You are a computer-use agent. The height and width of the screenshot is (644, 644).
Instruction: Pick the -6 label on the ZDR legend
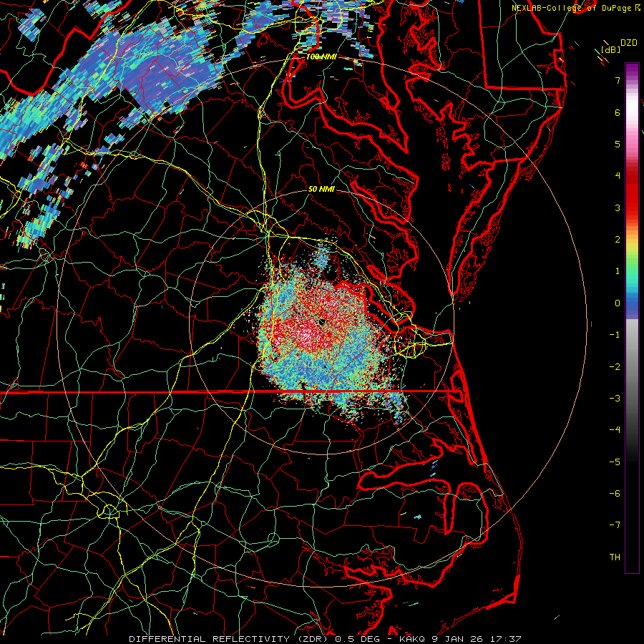coord(615,494)
